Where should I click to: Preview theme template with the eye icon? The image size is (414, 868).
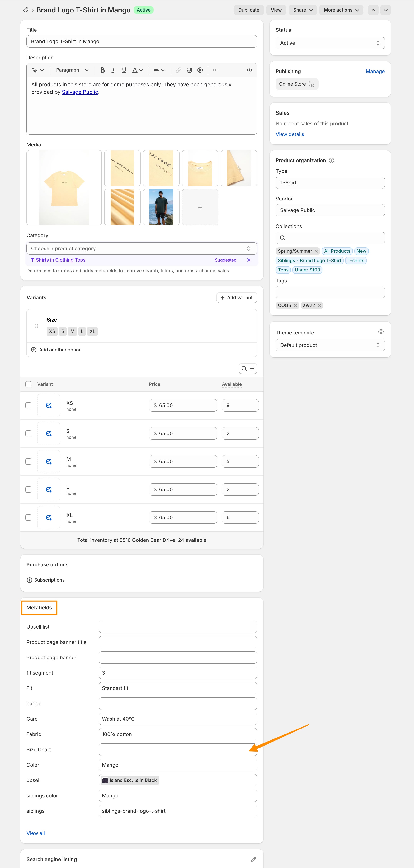pos(381,332)
